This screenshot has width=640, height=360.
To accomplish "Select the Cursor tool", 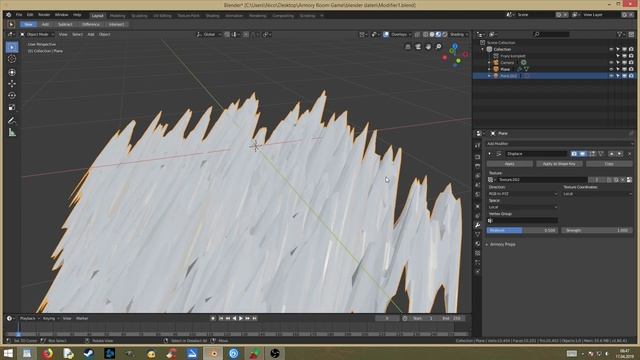I will click(12, 59).
